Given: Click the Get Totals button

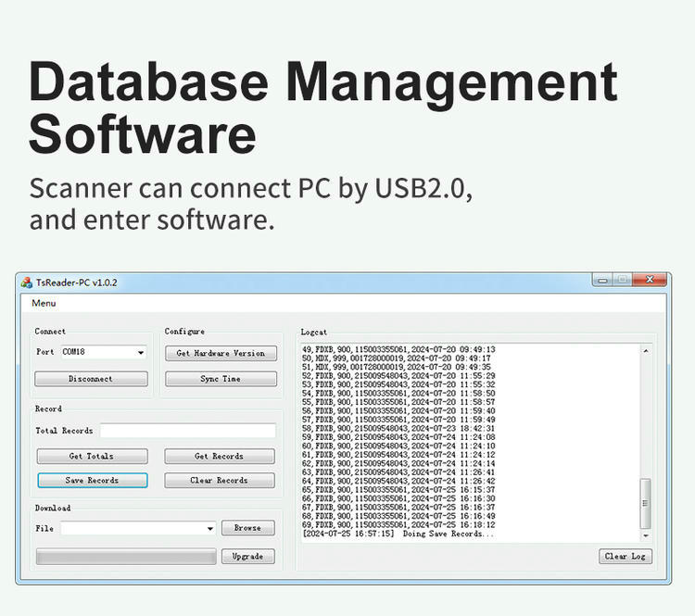Looking at the screenshot, I should (92, 456).
